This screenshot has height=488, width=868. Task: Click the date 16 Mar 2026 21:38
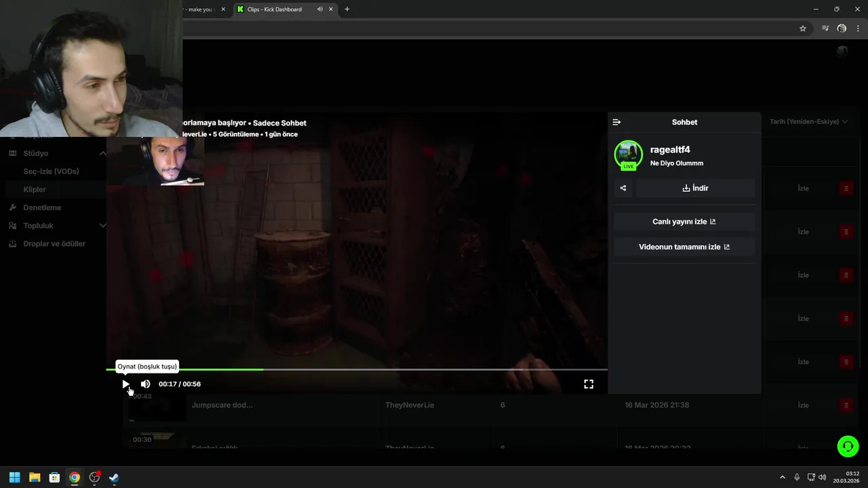pyautogui.click(x=657, y=405)
